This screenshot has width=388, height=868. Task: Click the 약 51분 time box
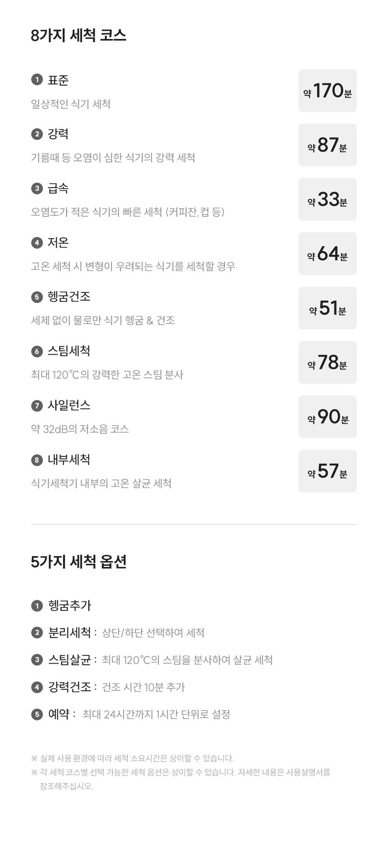[328, 308]
